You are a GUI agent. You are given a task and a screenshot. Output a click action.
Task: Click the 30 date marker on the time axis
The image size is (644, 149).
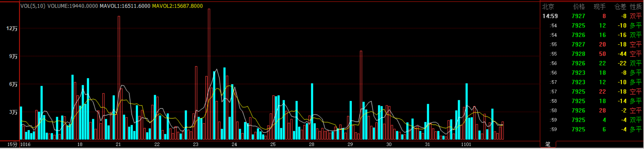(389, 145)
